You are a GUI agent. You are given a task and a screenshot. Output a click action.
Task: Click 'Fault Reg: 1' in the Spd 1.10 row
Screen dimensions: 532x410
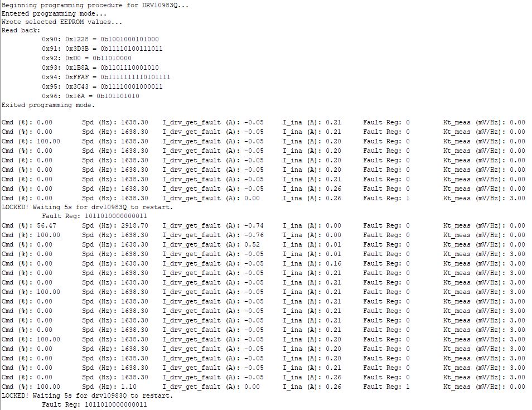[386, 387]
